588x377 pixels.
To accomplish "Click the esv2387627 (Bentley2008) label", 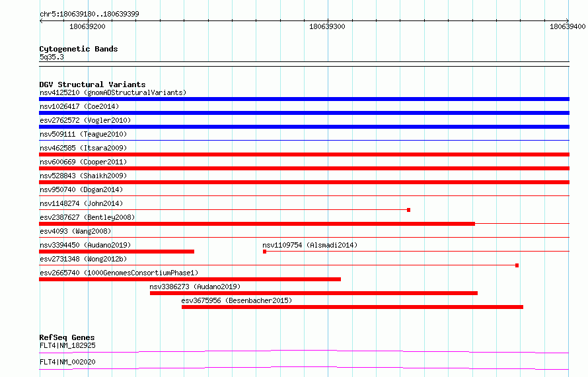I will pyautogui.click(x=87, y=217).
